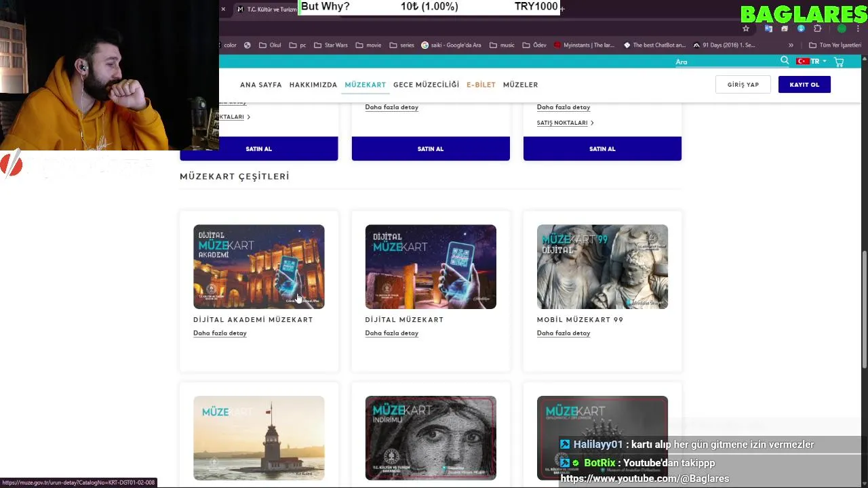Open Daha fazla detay under Mobil Müzekart 99
The width and height of the screenshot is (868, 488).
click(564, 333)
